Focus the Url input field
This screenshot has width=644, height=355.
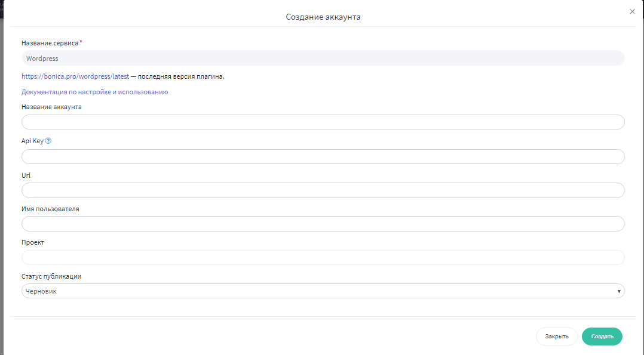click(323, 190)
